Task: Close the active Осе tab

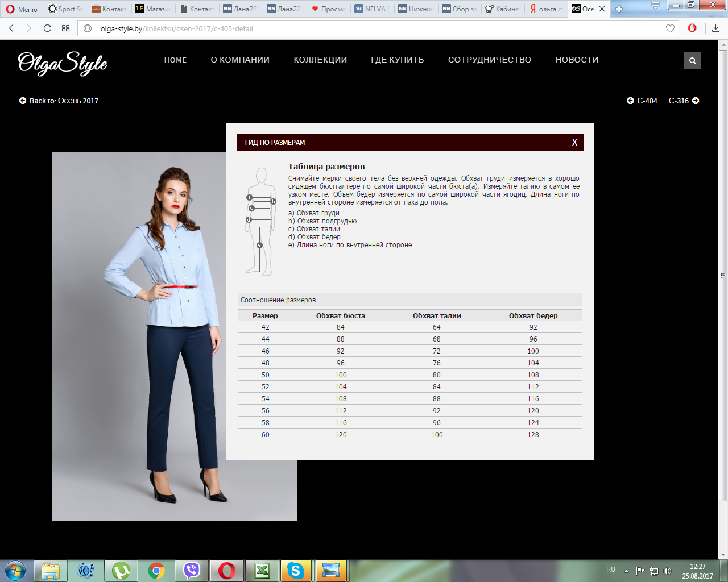Action: (x=602, y=9)
